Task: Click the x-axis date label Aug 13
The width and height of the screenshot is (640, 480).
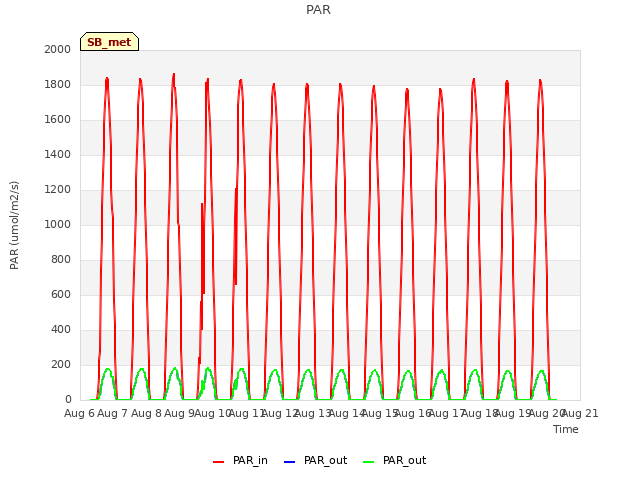Action: (313, 413)
